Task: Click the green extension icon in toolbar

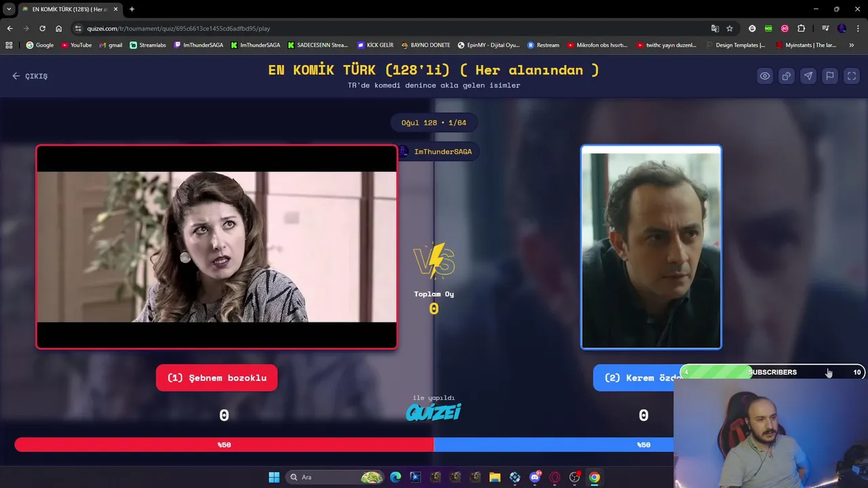Action: click(x=768, y=28)
